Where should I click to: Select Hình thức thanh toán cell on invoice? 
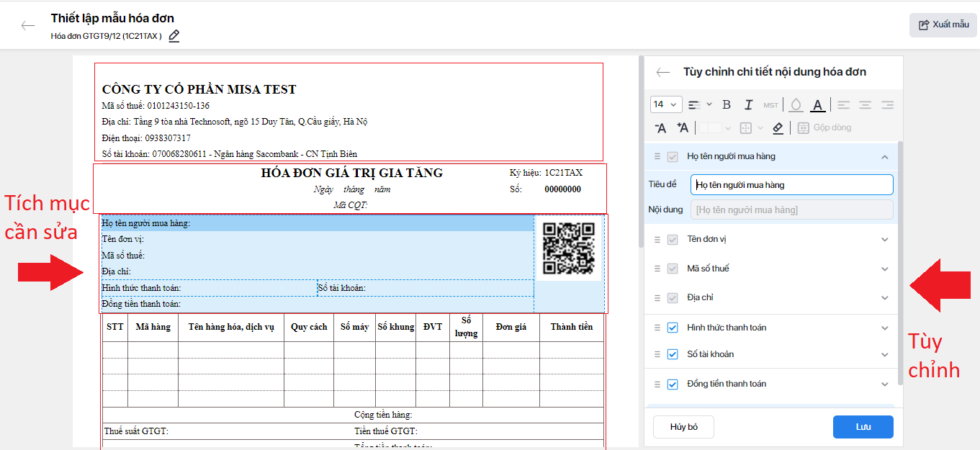209,288
